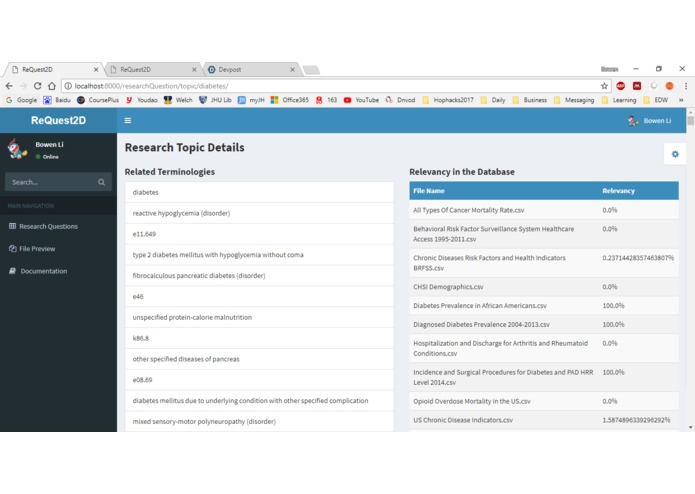Expand the Daily bookmark folder
The width and height of the screenshot is (695, 494).
[x=493, y=100]
